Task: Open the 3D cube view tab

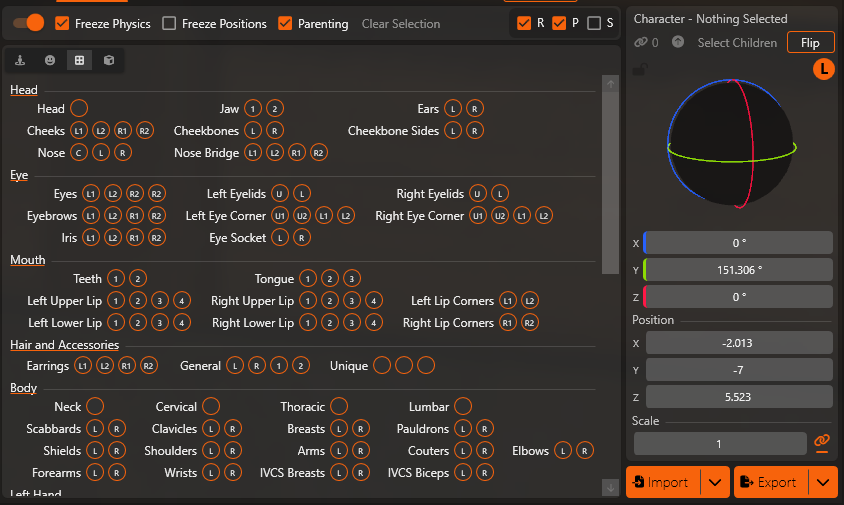Action: tap(109, 60)
